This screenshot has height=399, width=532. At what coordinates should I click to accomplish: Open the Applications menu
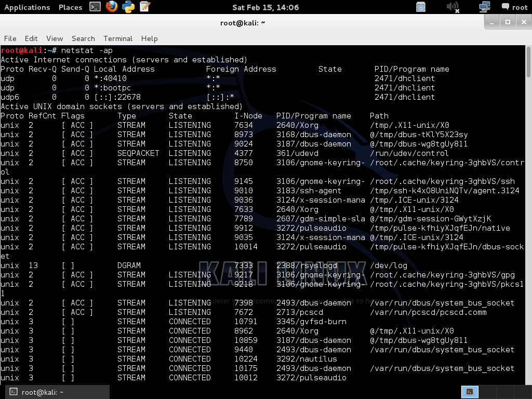click(27, 7)
